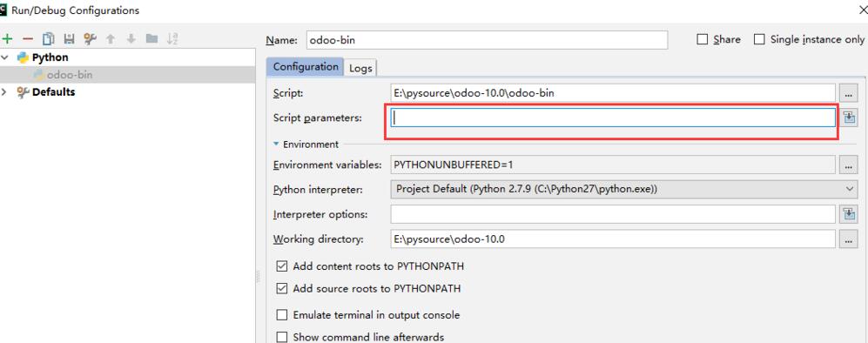The image size is (868, 343).
Task: Collapse the Environment section triangle
Action: [x=276, y=144]
